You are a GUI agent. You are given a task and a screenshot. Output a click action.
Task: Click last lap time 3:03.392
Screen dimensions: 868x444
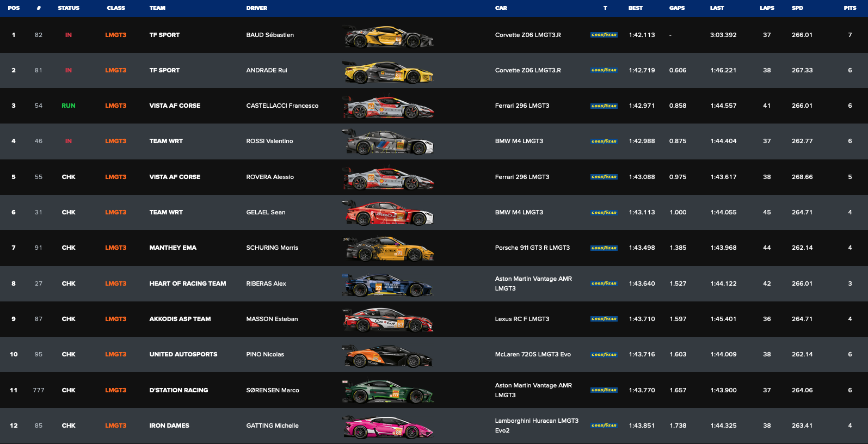[723, 35]
